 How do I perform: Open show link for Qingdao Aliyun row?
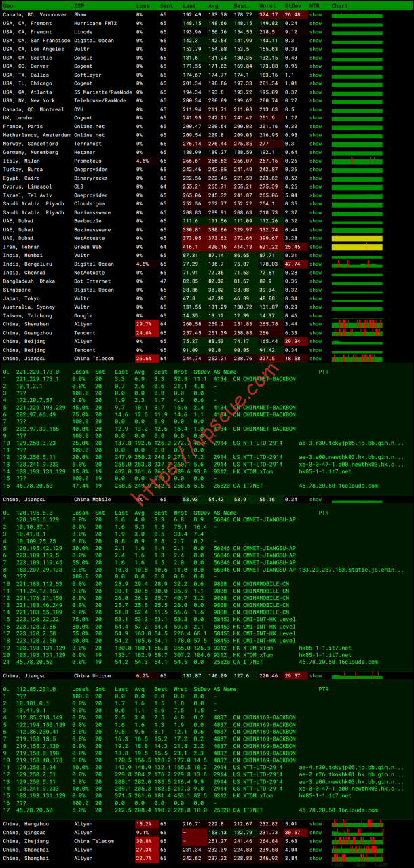click(316, 832)
